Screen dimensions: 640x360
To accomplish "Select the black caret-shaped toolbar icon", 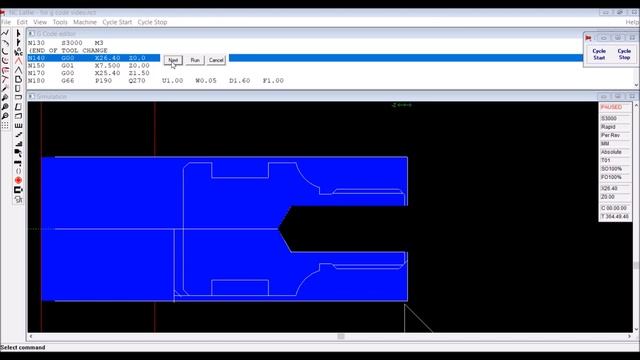I will pos(18,70).
